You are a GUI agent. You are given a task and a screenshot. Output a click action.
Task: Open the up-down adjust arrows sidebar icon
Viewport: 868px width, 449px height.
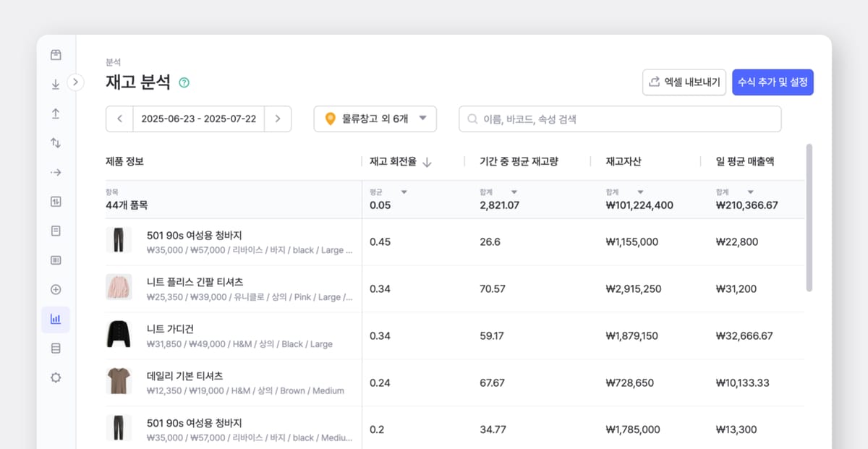[56, 143]
